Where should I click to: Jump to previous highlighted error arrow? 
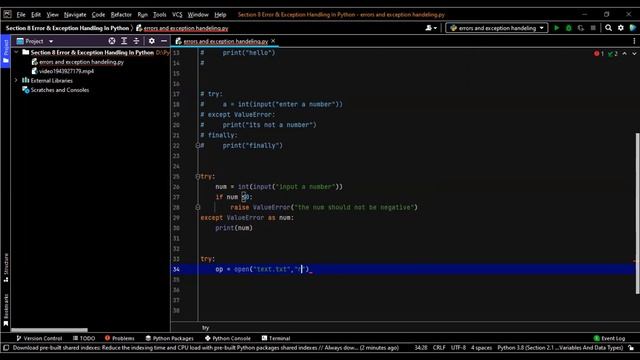coord(624,54)
